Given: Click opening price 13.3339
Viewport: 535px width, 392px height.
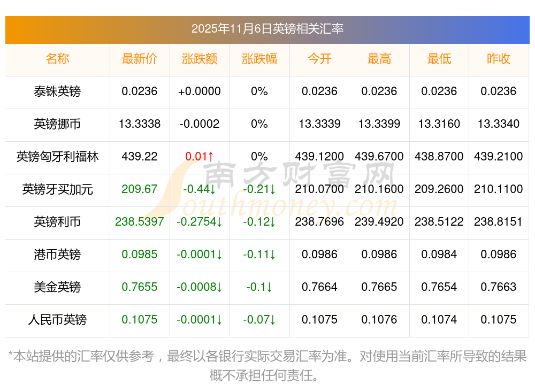Looking at the screenshot, I should pos(319,124).
